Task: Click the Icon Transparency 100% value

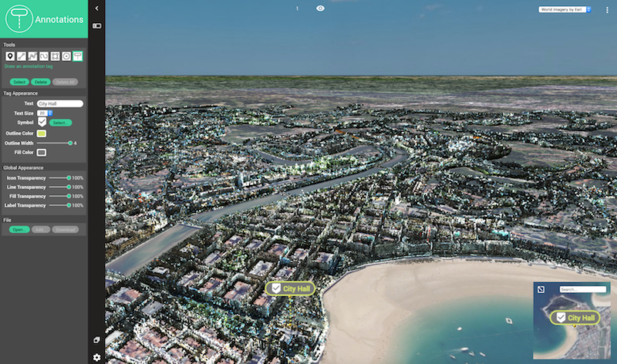Action: pyautogui.click(x=78, y=178)
